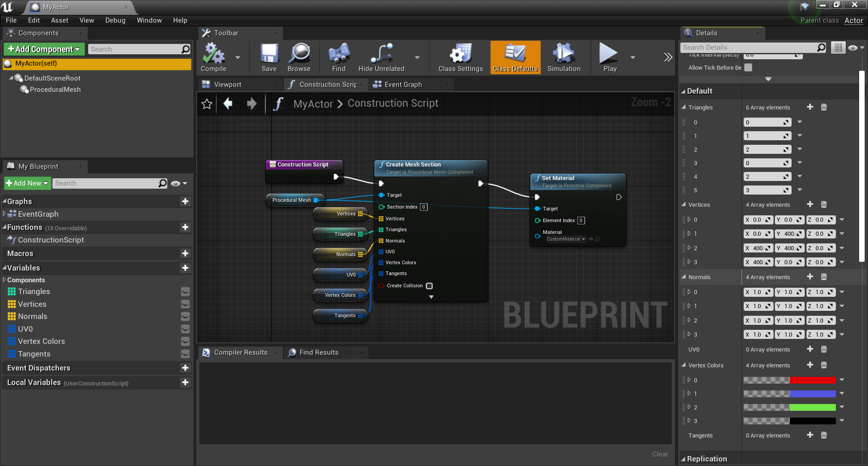Toggle Normals variable visibility eye
This screenshot has height=466, width=868.
(x=185, y=316)
